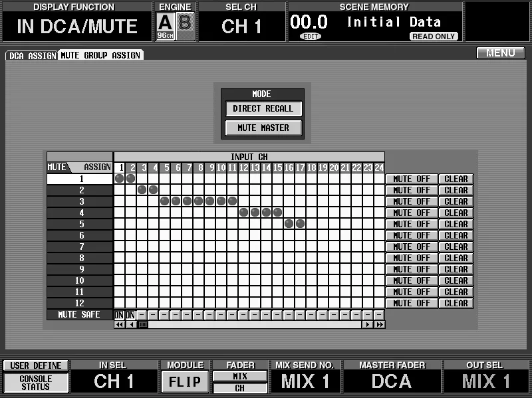Clear assignments of mute group 4
Screen dimensions: 532x398
click(456, 213)
